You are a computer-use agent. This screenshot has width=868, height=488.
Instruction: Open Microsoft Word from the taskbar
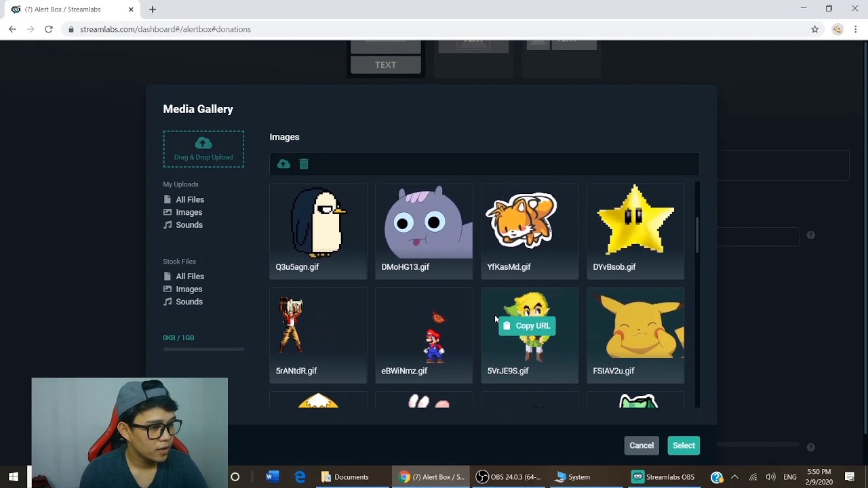(x=272, y=477)
